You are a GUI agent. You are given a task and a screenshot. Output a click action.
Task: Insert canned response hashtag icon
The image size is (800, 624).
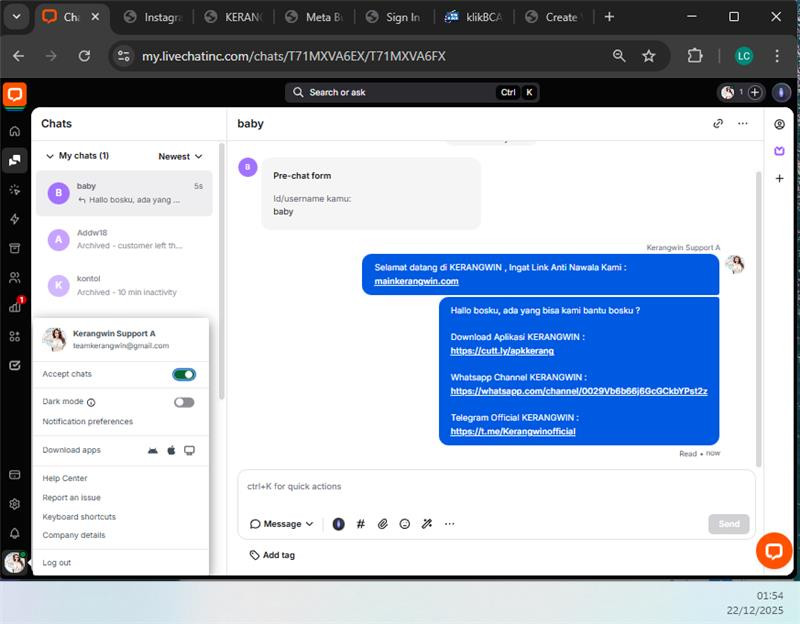coord(361,524)
